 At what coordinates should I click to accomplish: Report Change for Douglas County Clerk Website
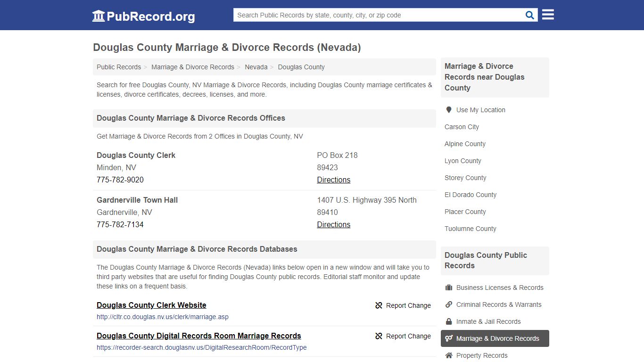click(403, 305)
